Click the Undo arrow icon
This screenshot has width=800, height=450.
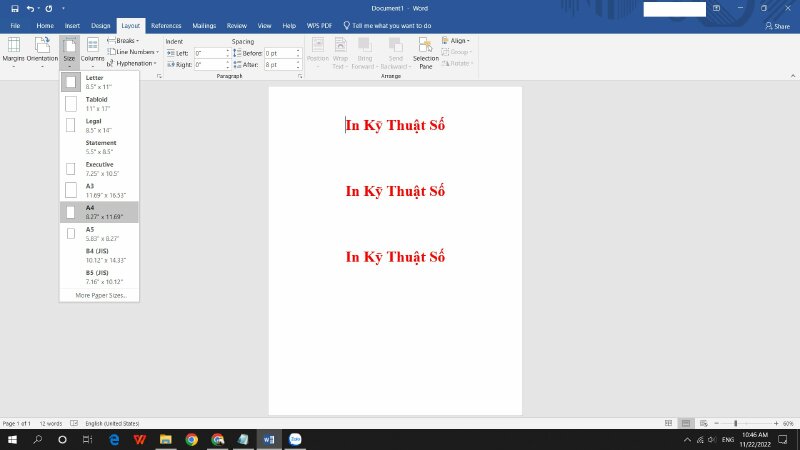31,8
